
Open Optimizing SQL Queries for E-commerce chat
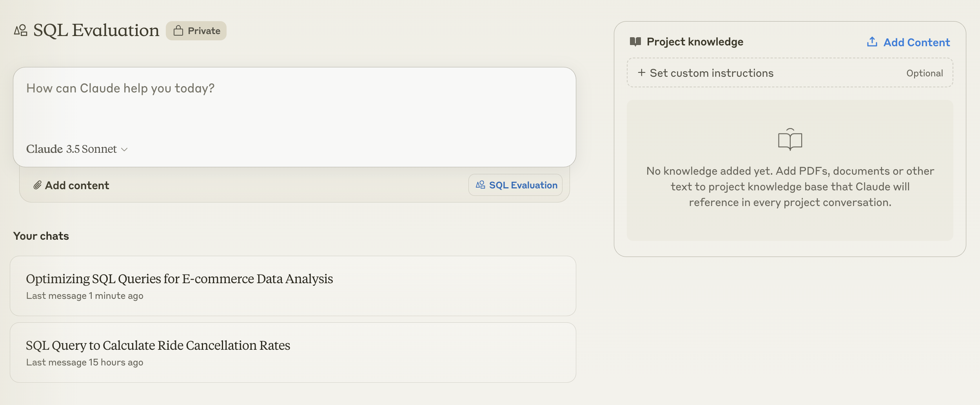click(x=293, y=286)
